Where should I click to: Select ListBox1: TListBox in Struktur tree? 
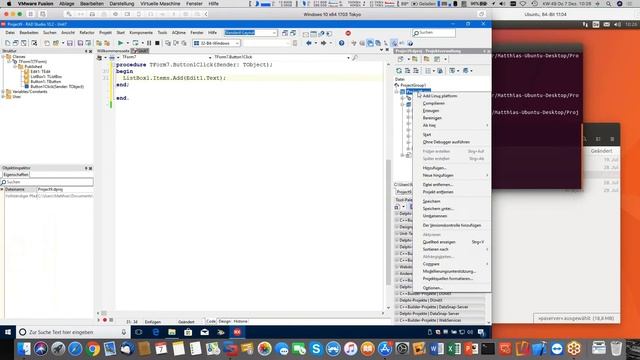[x=46, y=76]
